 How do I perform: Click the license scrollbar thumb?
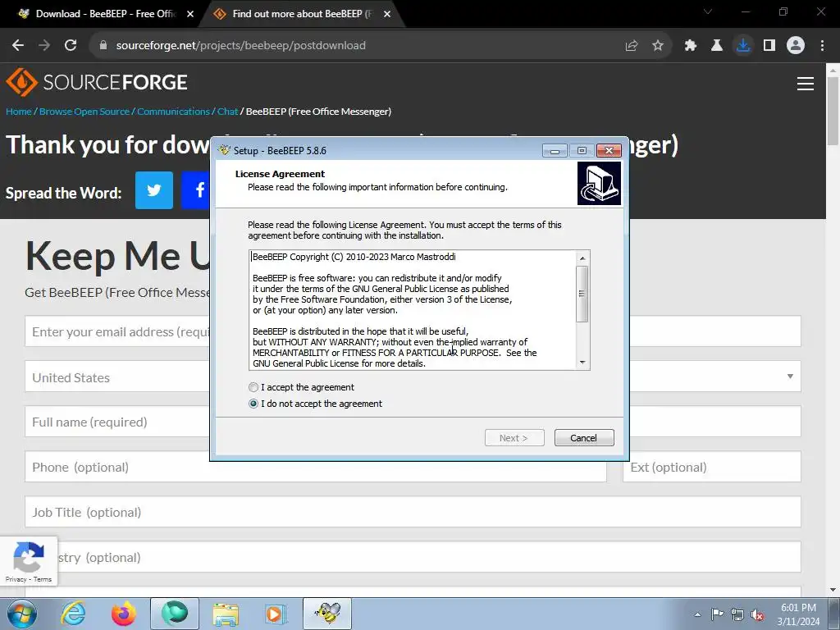pos(582,294)
